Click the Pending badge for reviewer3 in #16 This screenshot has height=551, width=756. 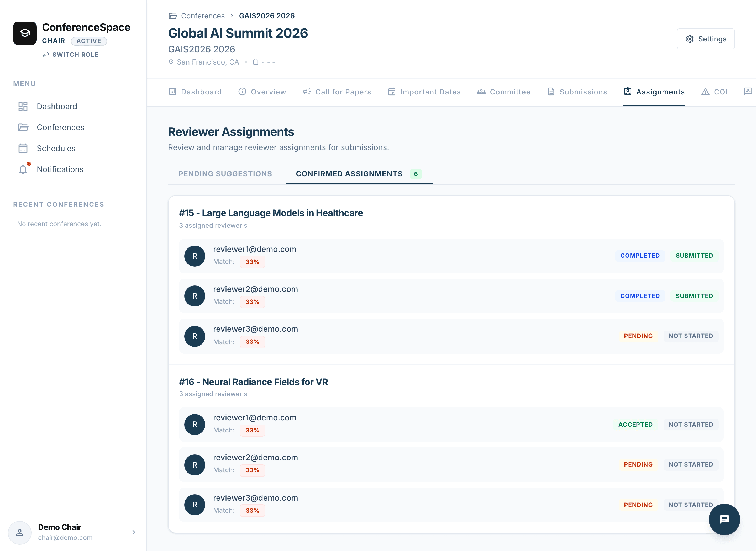click(638, 505)
